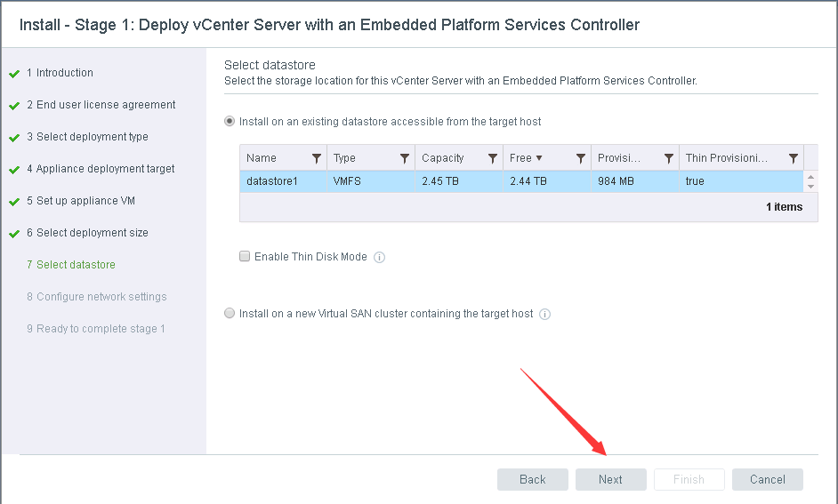Go to step 1 Introduction
The height and width of the screenshot is (504, 838).
[60, 73]
